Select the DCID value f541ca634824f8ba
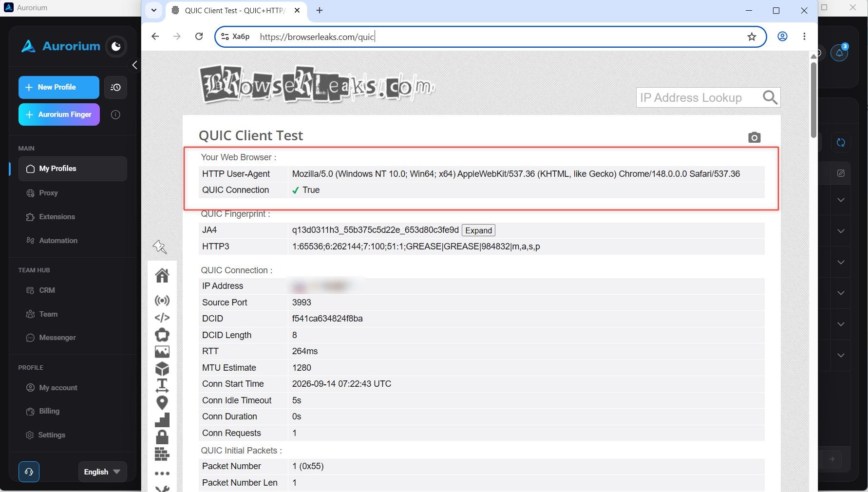This screenshot has width=868, height=492. click(x=327, y=319)
